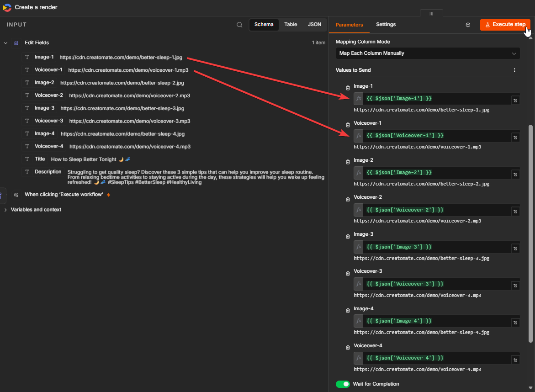Click the fx icon for Image-3
Viewport: 535px width, 392px height.
(x=358, y=247)
